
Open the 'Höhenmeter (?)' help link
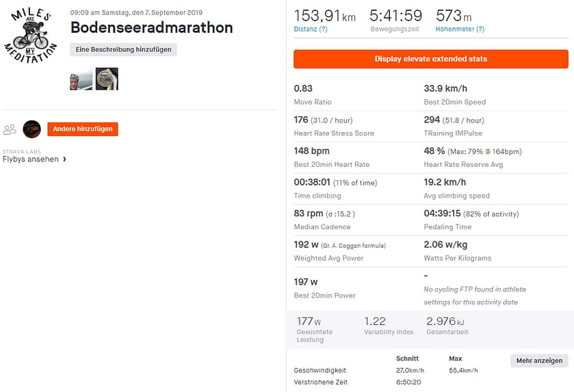pyautogui.click(x=460, y=29)
